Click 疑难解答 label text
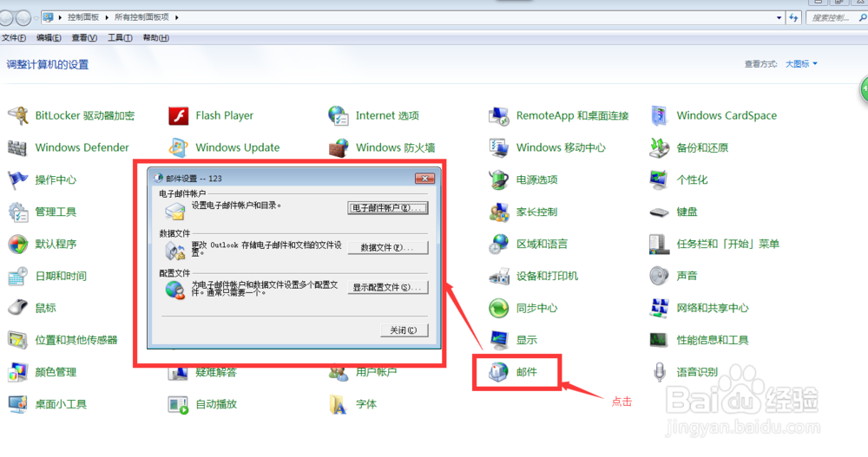 pos(216,372)
